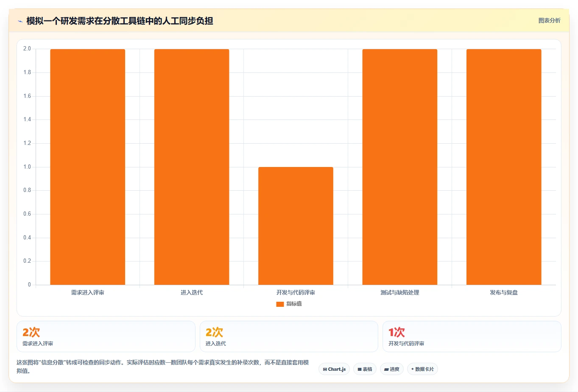Click the chart title 模拟一个研发需求 heading
Image resolution: width=578 pixels, height=392 pixels.
tap(120, 21)
